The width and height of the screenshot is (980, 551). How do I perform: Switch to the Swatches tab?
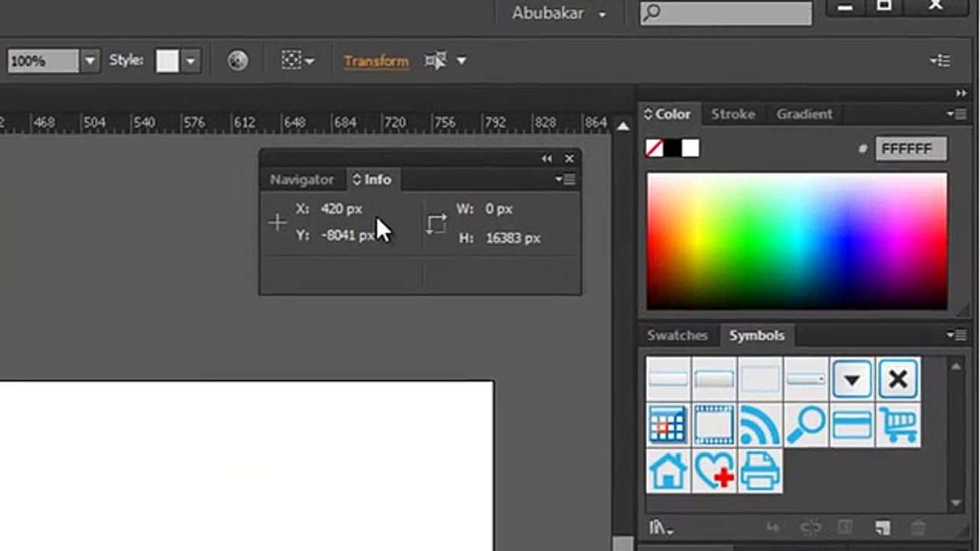pos(677,335)
